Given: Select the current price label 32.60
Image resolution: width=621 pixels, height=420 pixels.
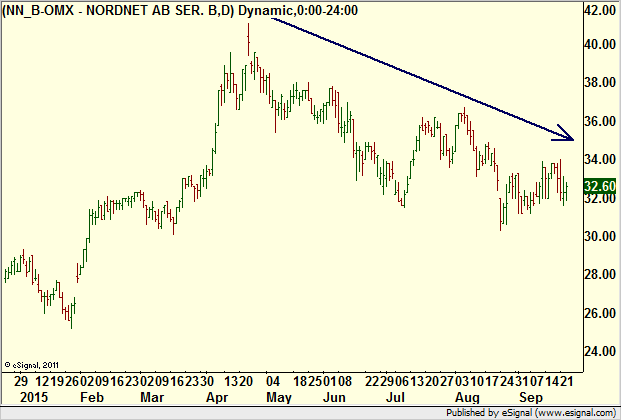Looking at the screenshot, I should click(600, 186).
